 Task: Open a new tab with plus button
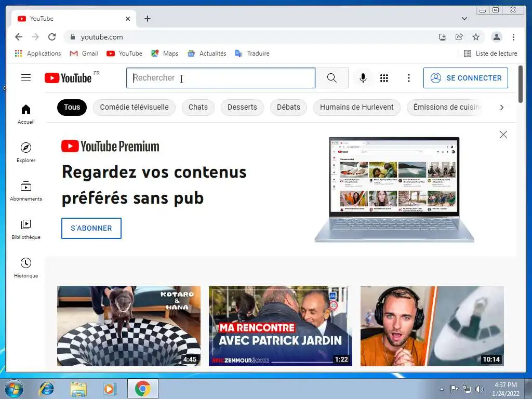pos(147,19)
